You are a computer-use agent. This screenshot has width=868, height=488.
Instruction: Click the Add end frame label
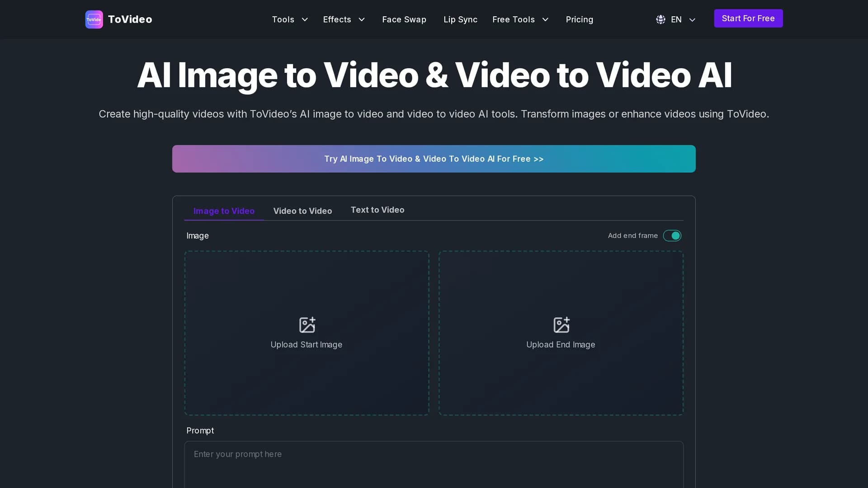point(632,236)
